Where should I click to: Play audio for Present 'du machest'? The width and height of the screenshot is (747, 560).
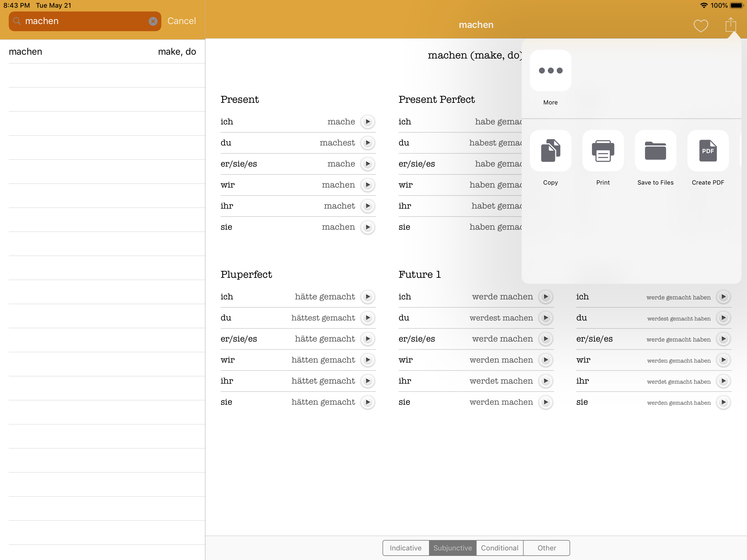[x=368, y=143]
